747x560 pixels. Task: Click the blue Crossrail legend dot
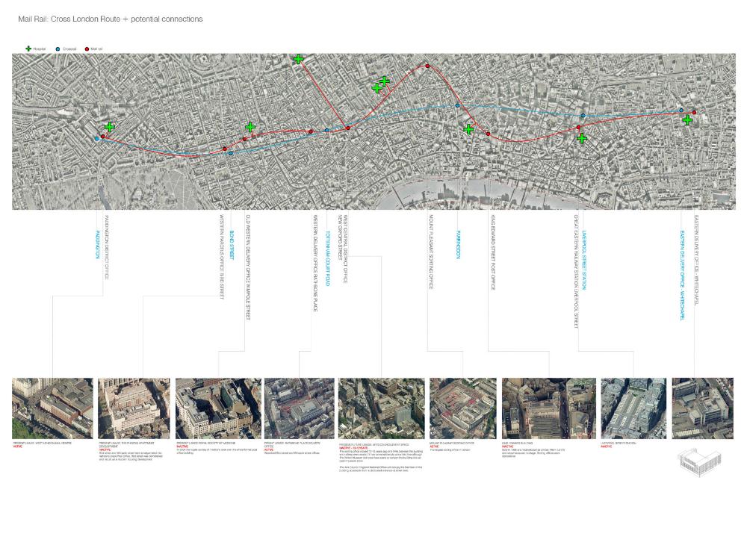tap(59, 49)
